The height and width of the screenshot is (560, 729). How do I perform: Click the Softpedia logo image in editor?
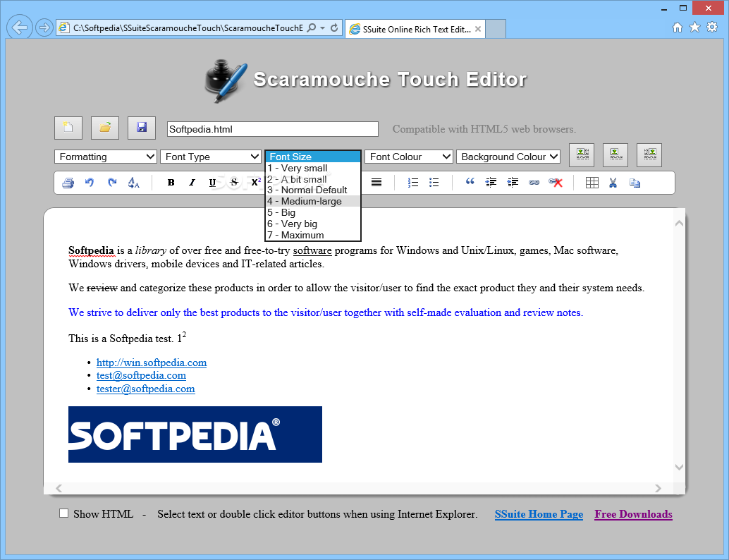[195, 434]
